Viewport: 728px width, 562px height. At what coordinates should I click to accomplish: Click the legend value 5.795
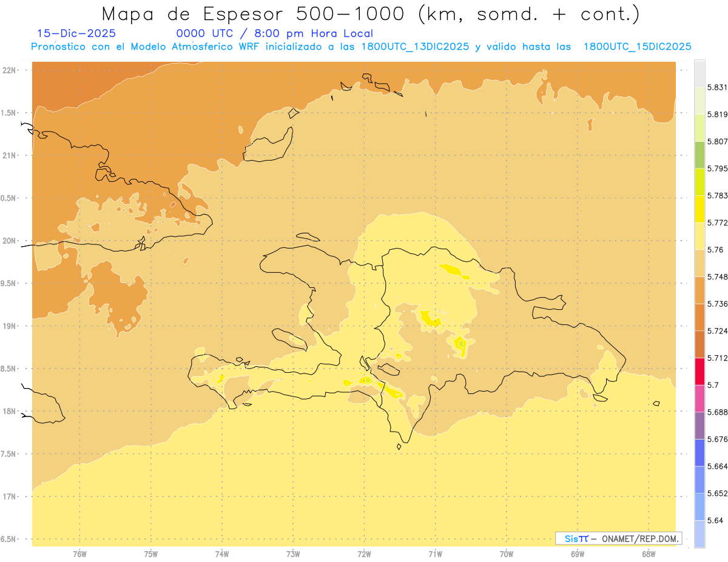coord(717,169)
